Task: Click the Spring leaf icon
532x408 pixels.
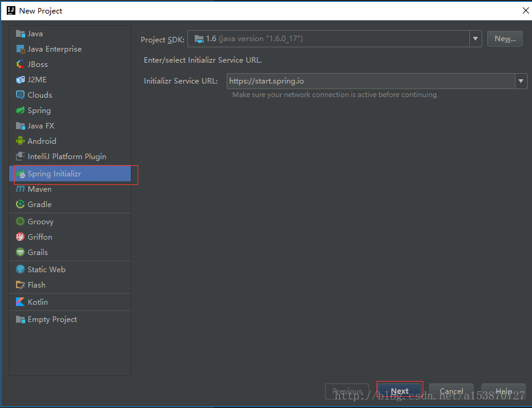Action: (x=20, y=111)
